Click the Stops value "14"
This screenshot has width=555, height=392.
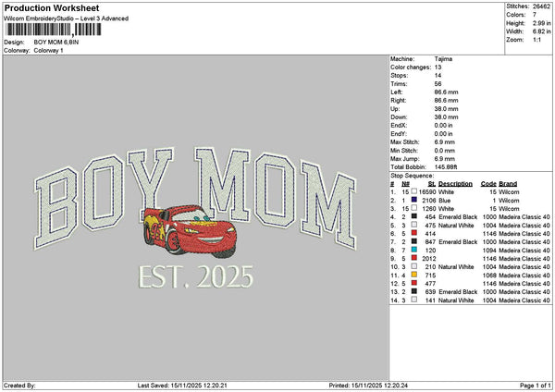[x=438, y=76]
